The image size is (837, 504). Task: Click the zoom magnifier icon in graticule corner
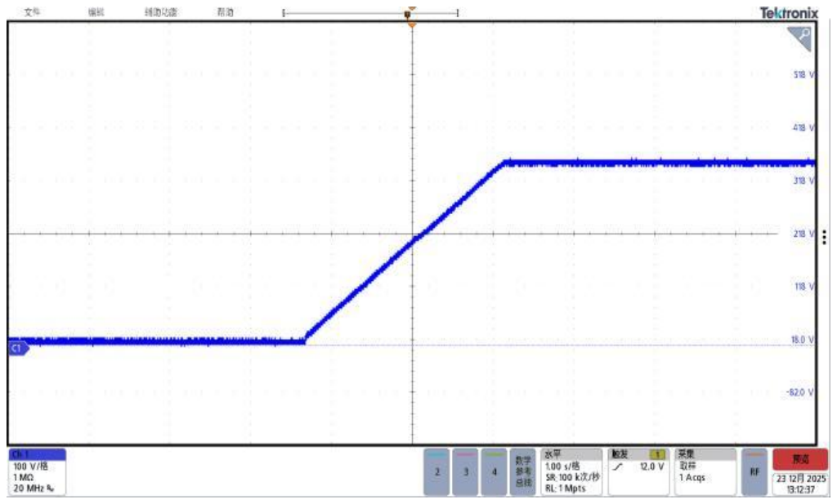pos(801,38)
